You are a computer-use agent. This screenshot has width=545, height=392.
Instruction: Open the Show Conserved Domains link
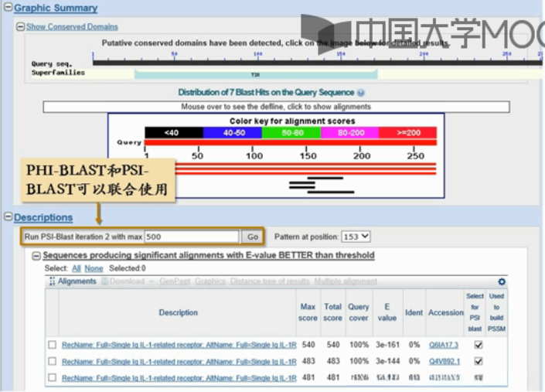pyautogui.click(x=72, y=27)
